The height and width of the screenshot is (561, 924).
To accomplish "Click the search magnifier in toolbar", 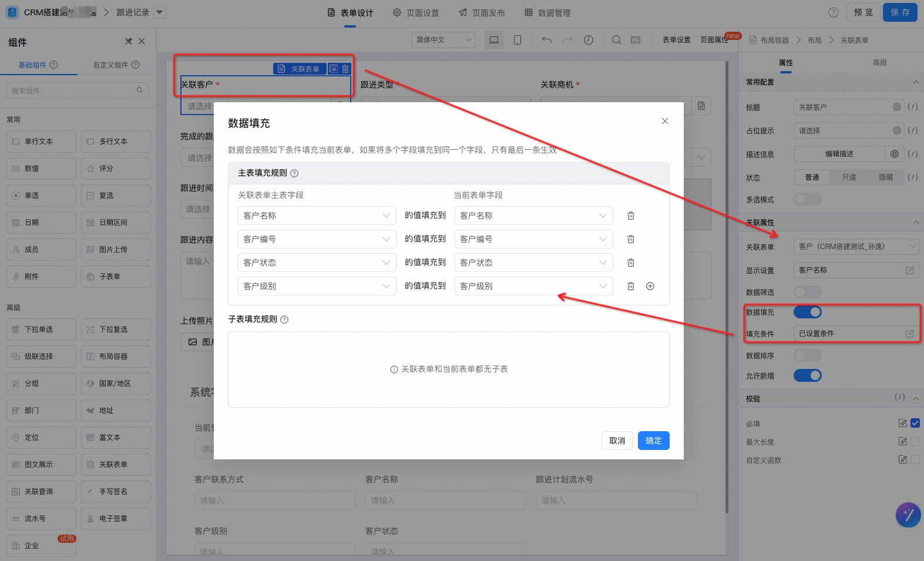I will 616,40.
